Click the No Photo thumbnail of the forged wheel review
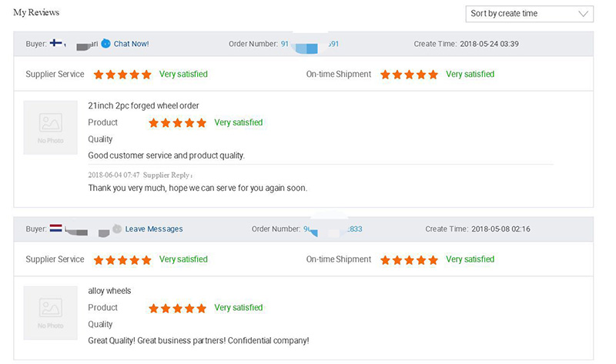This screenshot has width=616, height=364. pyautogui.click(x=50, y=128)
